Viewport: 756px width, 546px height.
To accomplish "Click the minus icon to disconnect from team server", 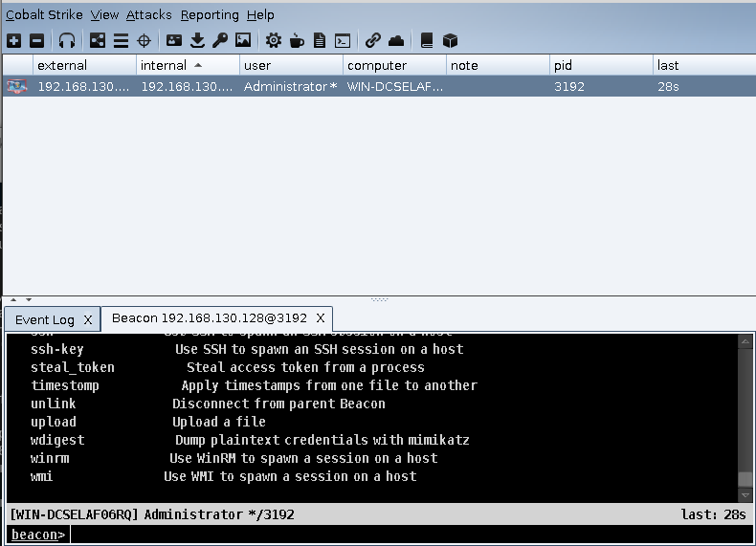I will point(36,40).
